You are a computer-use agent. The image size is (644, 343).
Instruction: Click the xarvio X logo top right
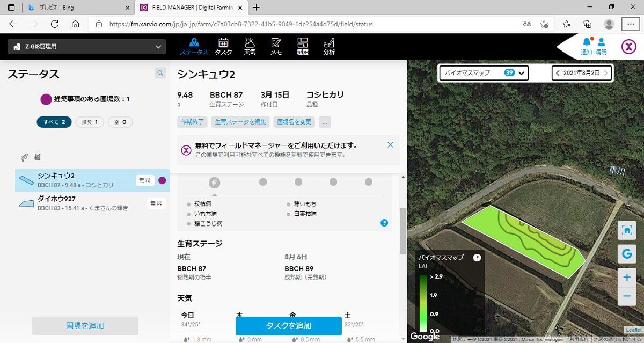click(628, 46)
